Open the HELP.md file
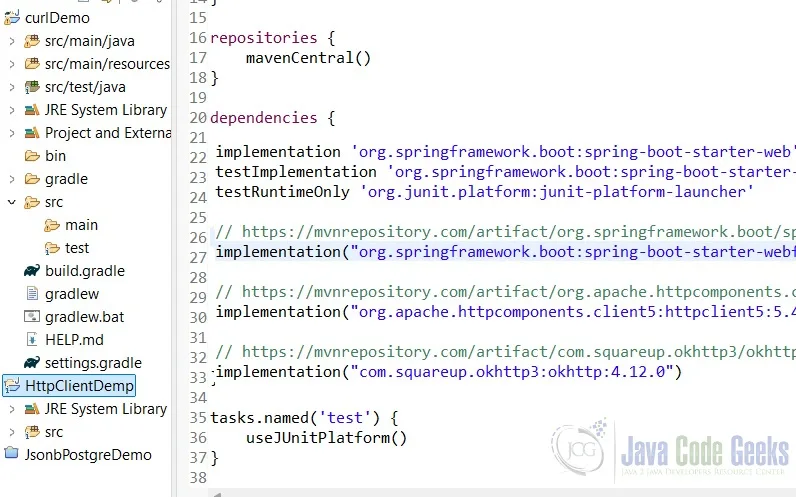This screenshot has height=497, width=796. coord(74,340)
